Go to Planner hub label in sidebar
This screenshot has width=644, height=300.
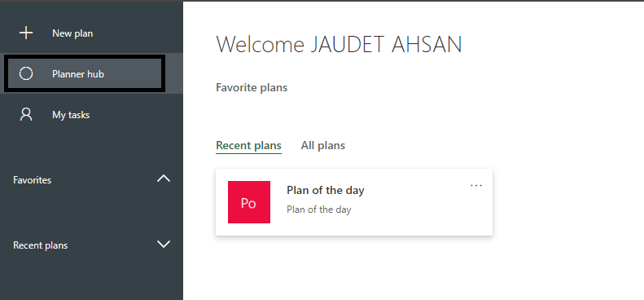(x=78, y=74)
